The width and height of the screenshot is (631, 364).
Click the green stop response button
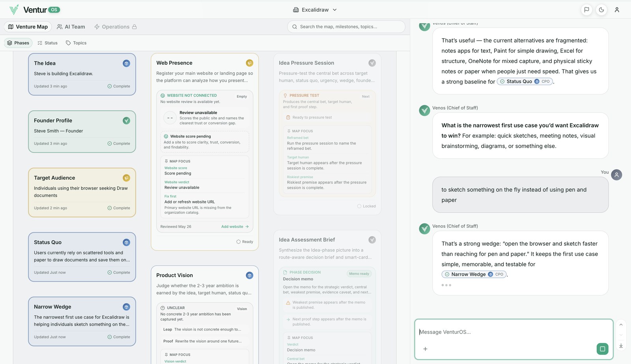[x=602, y=349]
